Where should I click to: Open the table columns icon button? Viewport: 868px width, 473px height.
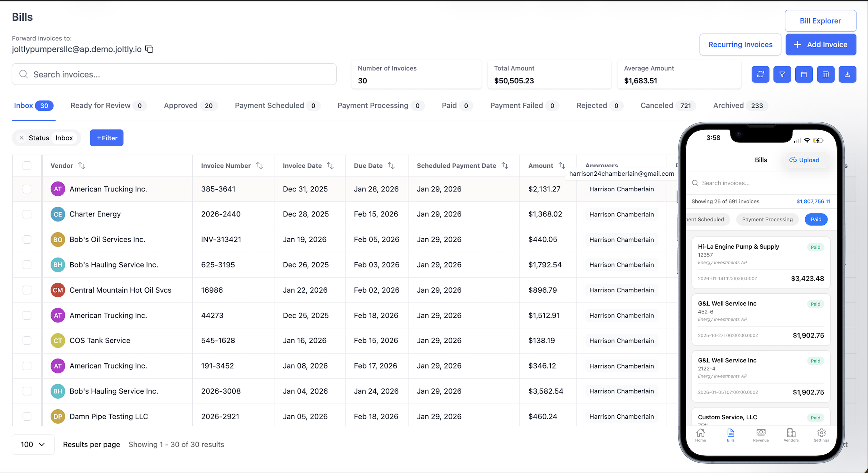pos(825,74)
